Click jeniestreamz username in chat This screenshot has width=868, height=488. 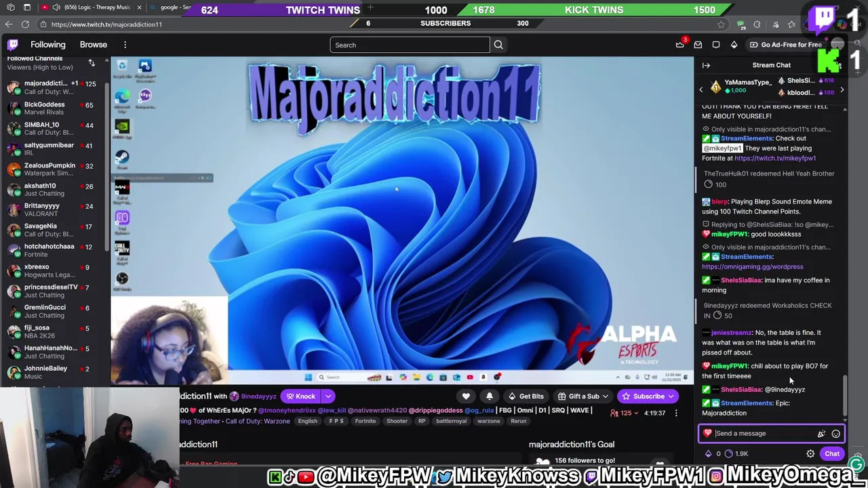[731, 333]
